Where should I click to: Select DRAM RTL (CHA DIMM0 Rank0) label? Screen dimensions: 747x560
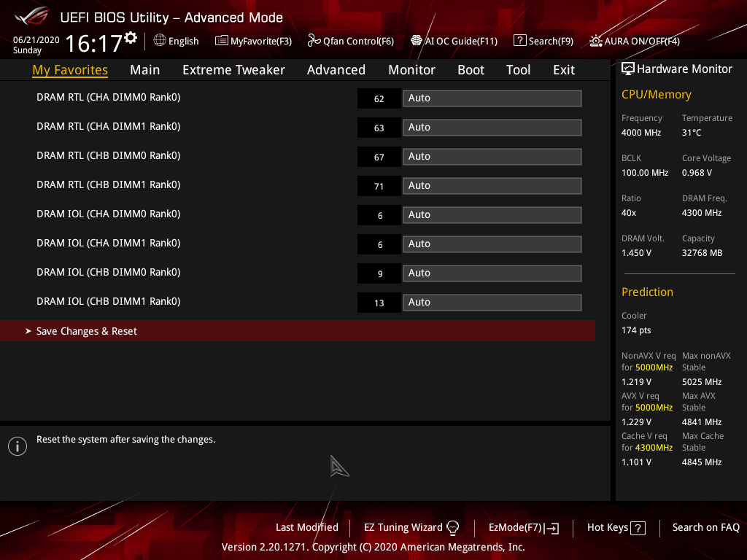108,97
